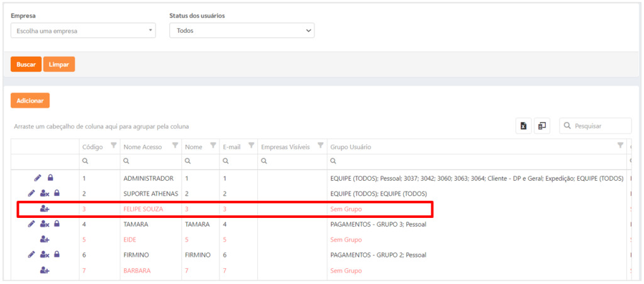Edit the SUPORTE ATHENAS user with pencil
Viewport: 644px width, 284px height.
point(31,193)
